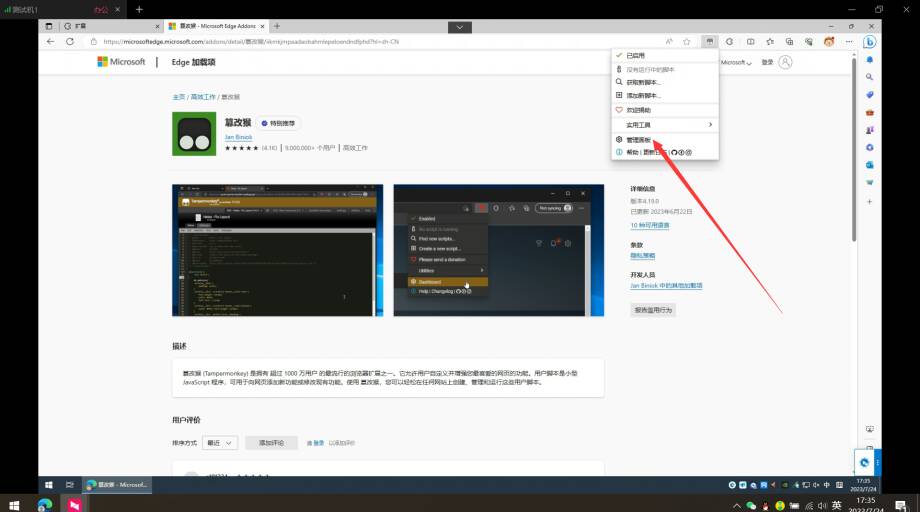This screenshot has height=512, width=920.
Task: Open the tab actions menu icon
Action: click(49, 26)
